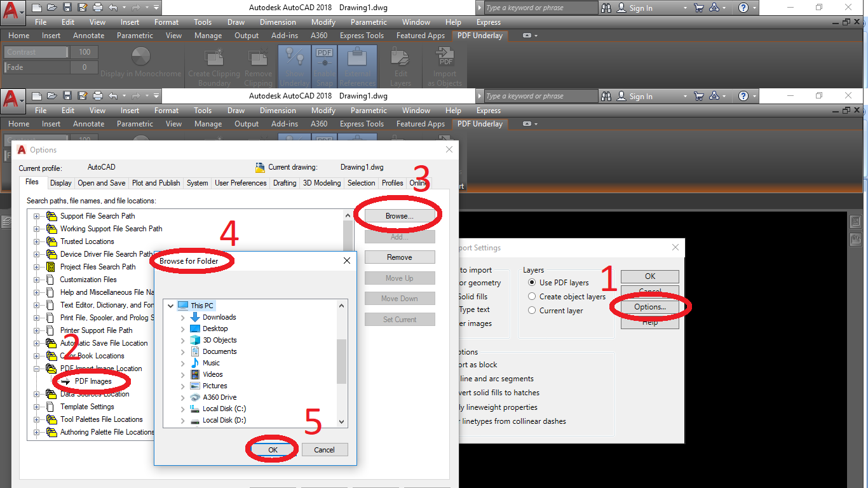868x488 pixels.
Task: Choose Create object layers option
Action: point(531,296)
